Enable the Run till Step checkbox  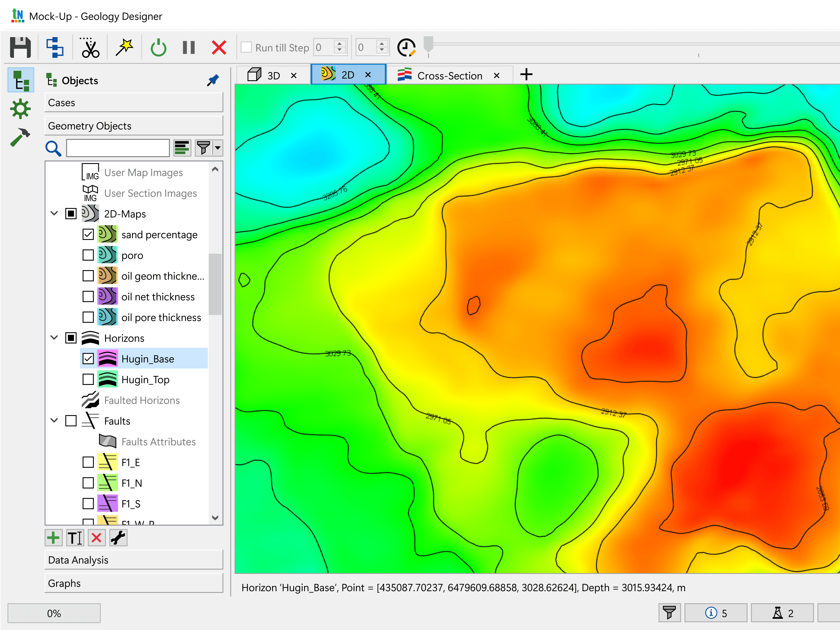pos(247,47)
